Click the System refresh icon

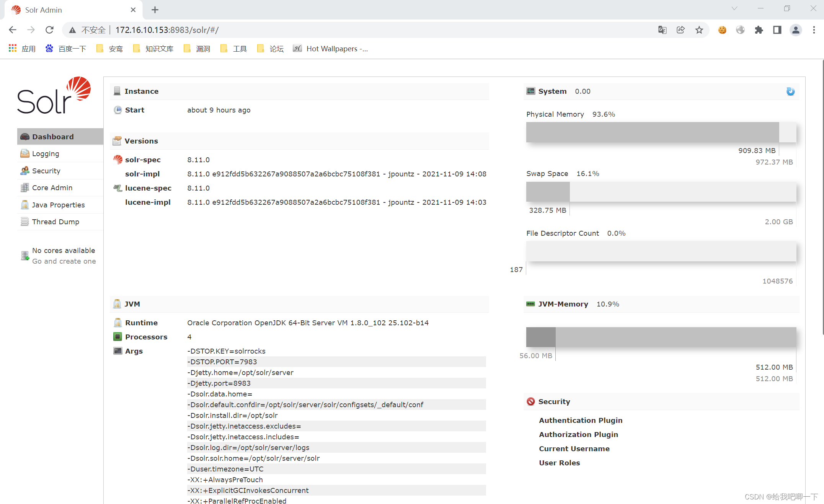(x=790, y=91)
